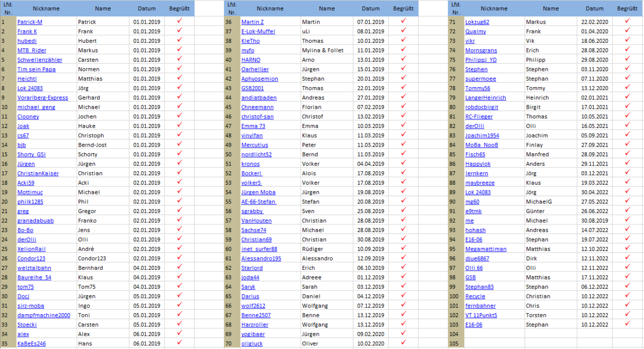Screen dimensions: 644x349
Task: Open the nordlicht52 link
Action: click(x=256, y=155)
